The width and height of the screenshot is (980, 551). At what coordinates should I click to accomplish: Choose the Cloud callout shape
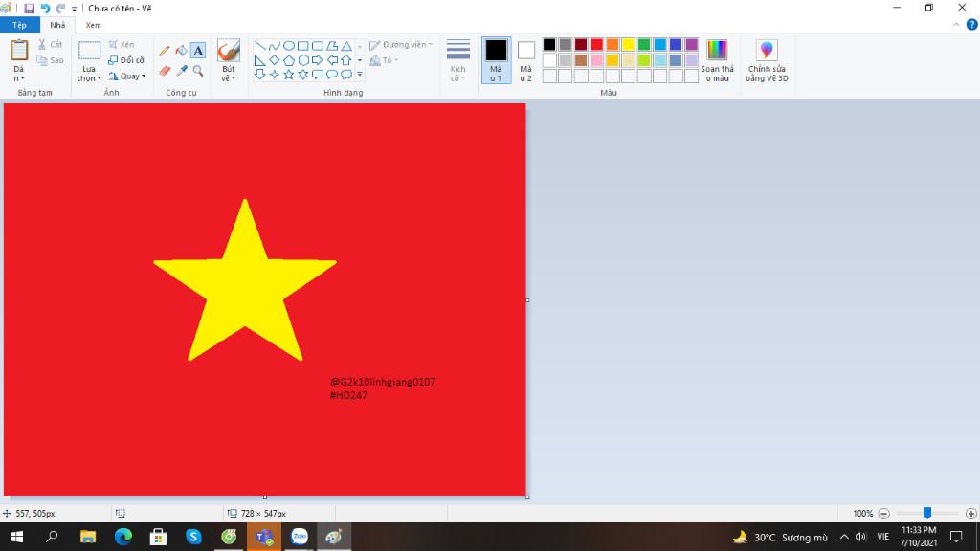coord(346,75)
